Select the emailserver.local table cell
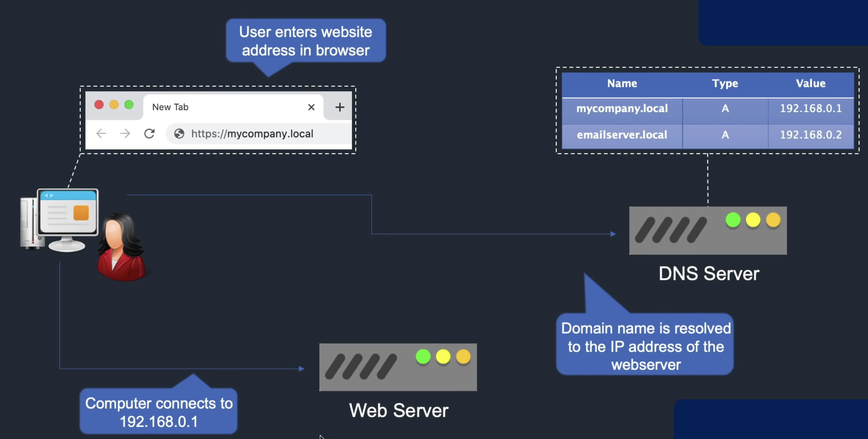Screen dimensions: 868x439 [x=622, y=135]
